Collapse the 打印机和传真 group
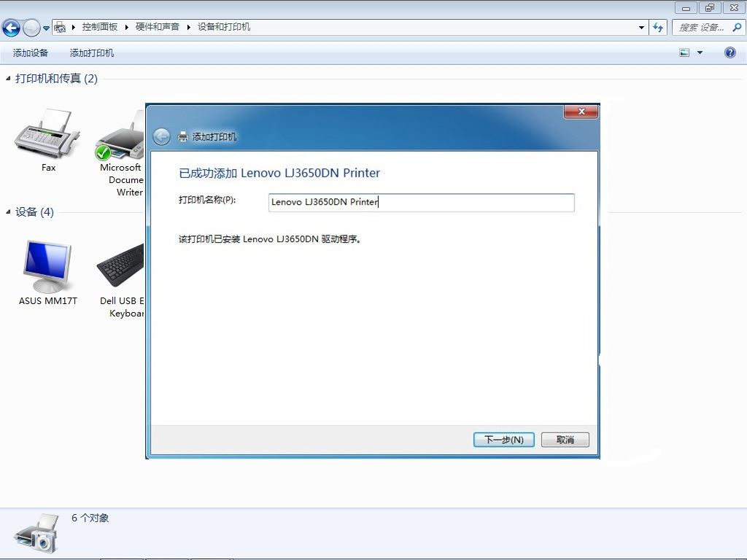 pyautogui.click(x=8, y=78)
